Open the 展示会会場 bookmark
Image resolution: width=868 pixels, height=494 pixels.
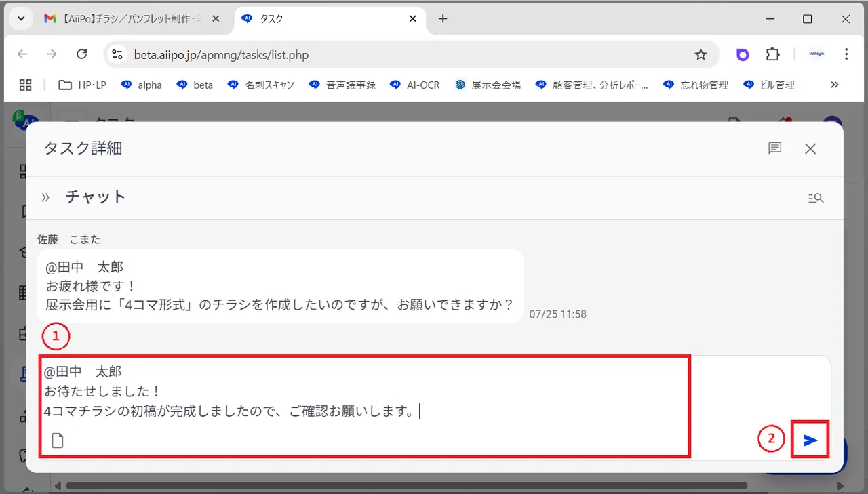(x=488, y=85)
